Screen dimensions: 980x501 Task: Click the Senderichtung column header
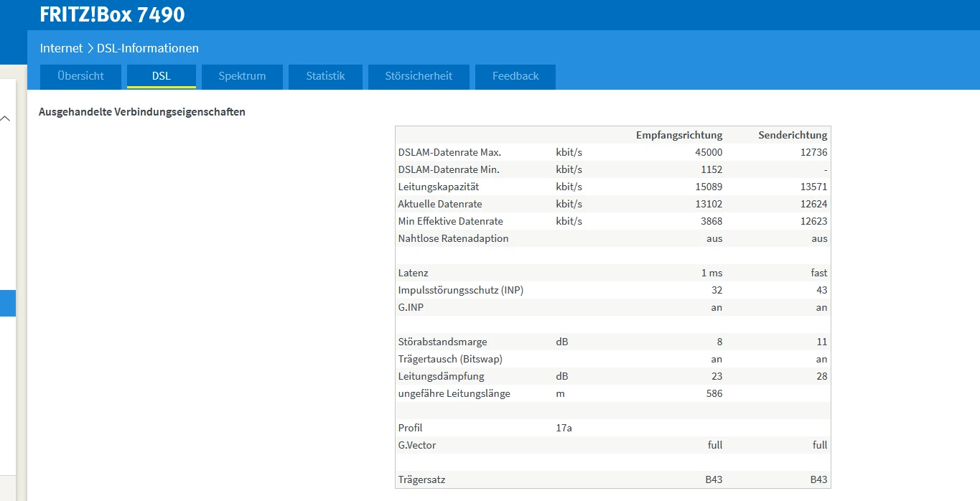793,135
